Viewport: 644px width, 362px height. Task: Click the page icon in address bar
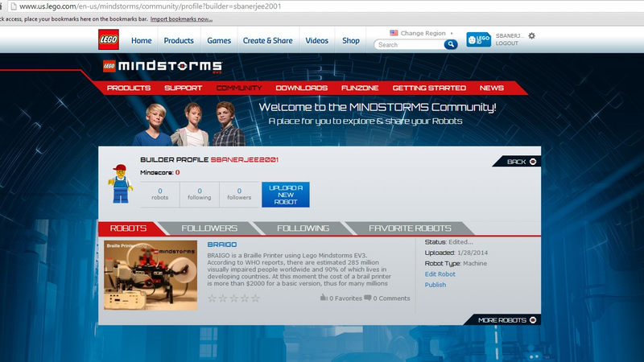[x=13, y=6]
